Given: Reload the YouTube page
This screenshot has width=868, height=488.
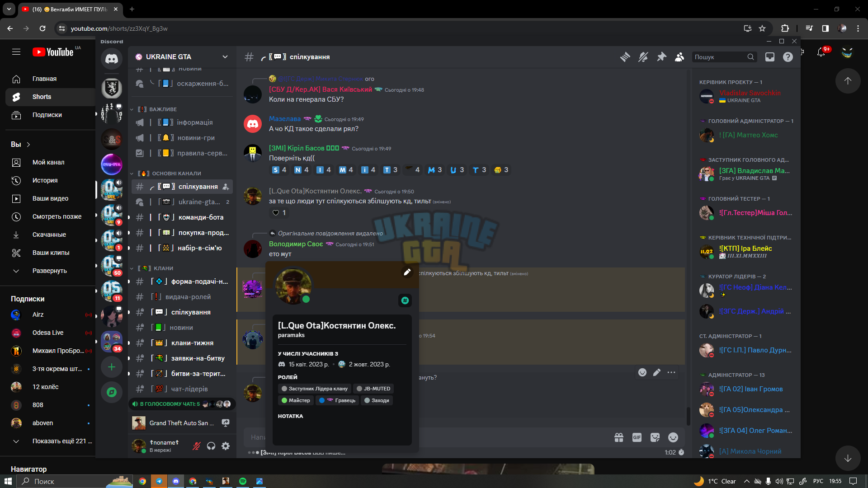Looking at the screenshot, I should pyautogui.click(x=42, y=28).
